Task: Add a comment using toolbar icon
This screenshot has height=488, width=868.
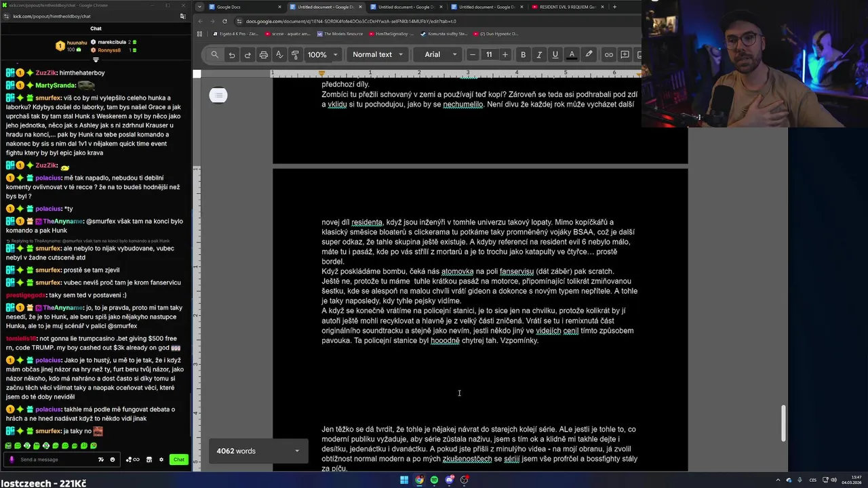Action: [625, 55]
